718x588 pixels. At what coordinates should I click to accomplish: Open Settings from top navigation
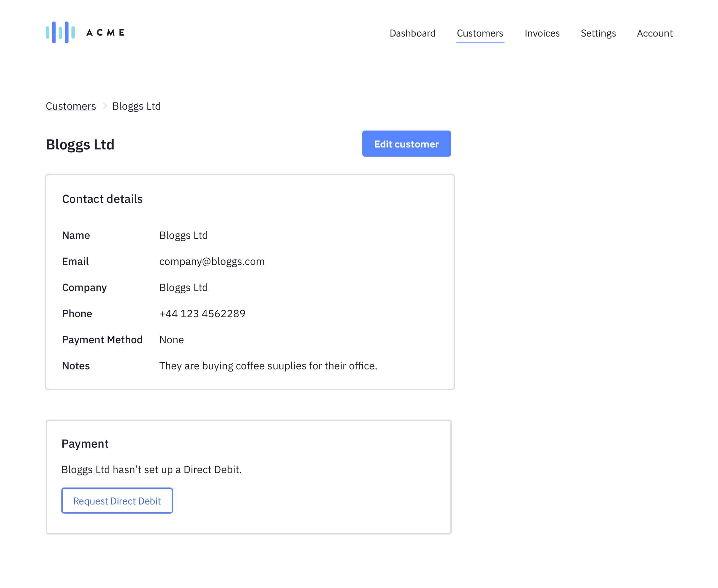pos(598,33)
